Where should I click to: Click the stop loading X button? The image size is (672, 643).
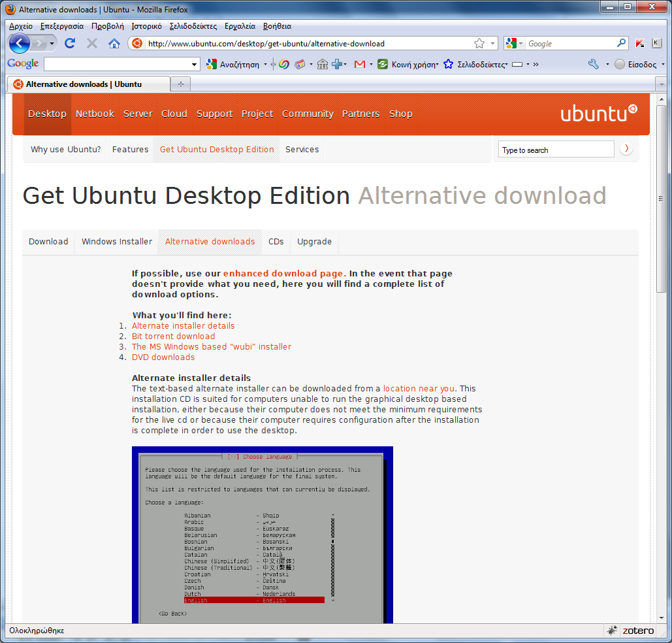[91, 43]
